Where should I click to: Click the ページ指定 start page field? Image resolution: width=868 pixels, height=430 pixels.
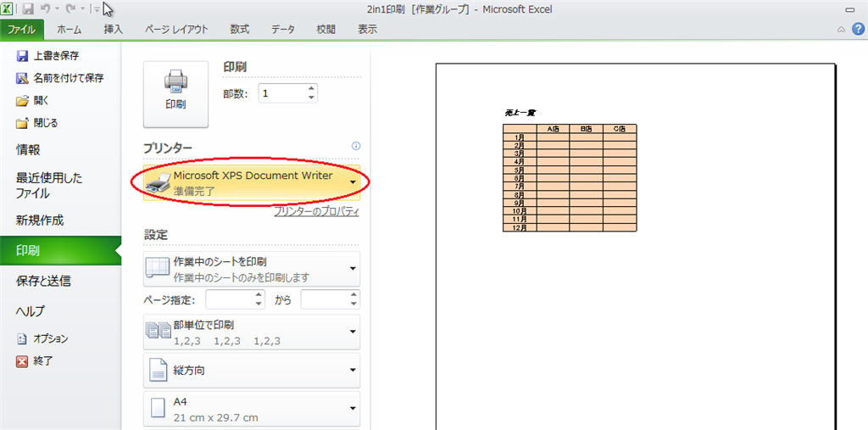click(230, 299)
